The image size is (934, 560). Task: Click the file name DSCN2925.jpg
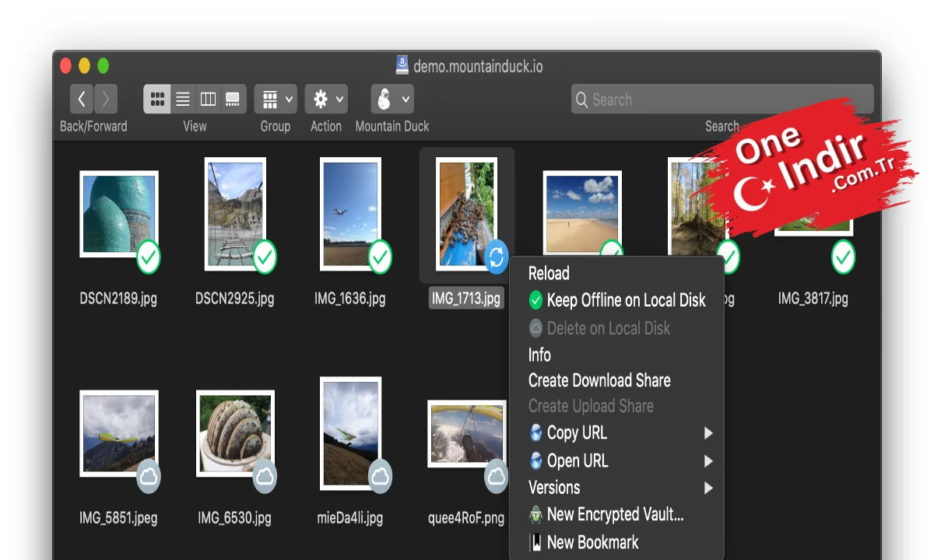[235, 299]
